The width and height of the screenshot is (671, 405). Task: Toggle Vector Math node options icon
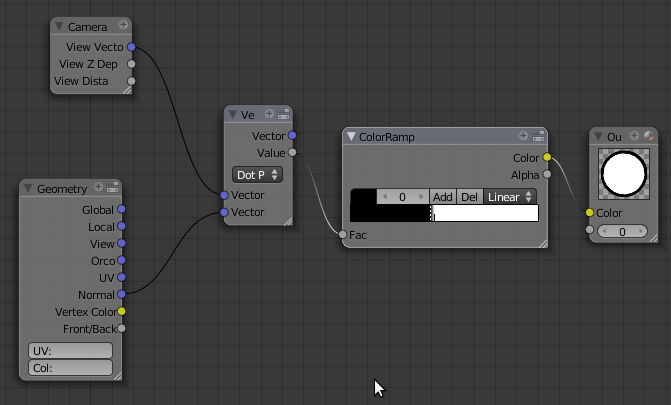pos(283,113)
